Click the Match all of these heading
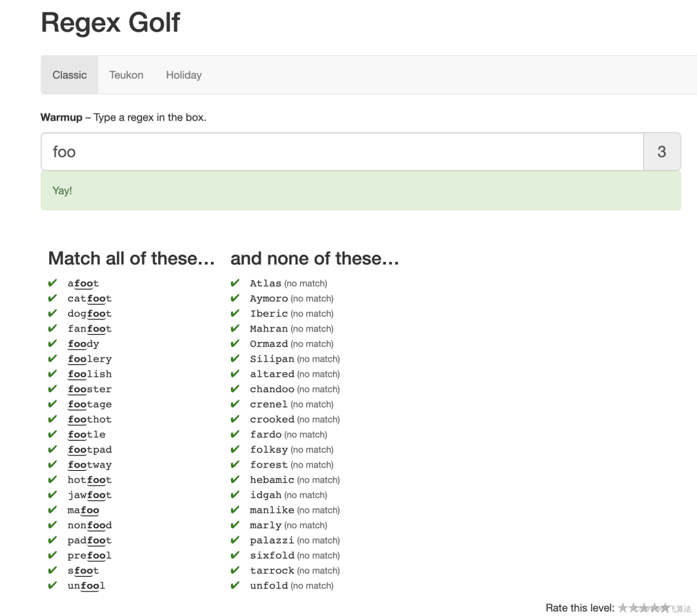697x616 pixels. [x=131, y=259]
